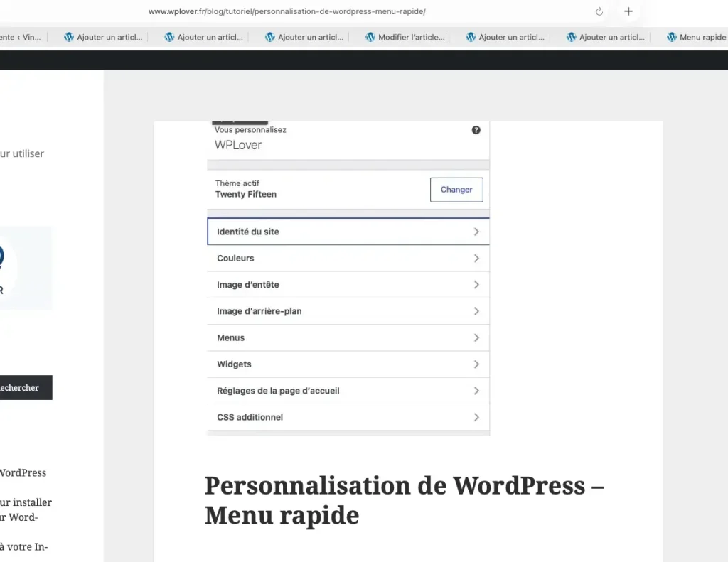Click the logo thumbnail in left sidebar
This screenshot has width=728, height=562.
coord(26,269)
